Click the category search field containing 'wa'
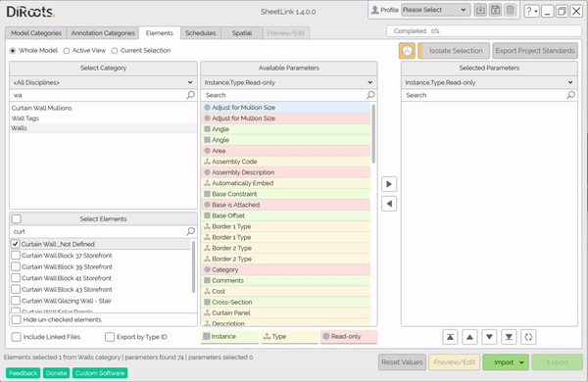The image size is (588, 382). [98, 95]
